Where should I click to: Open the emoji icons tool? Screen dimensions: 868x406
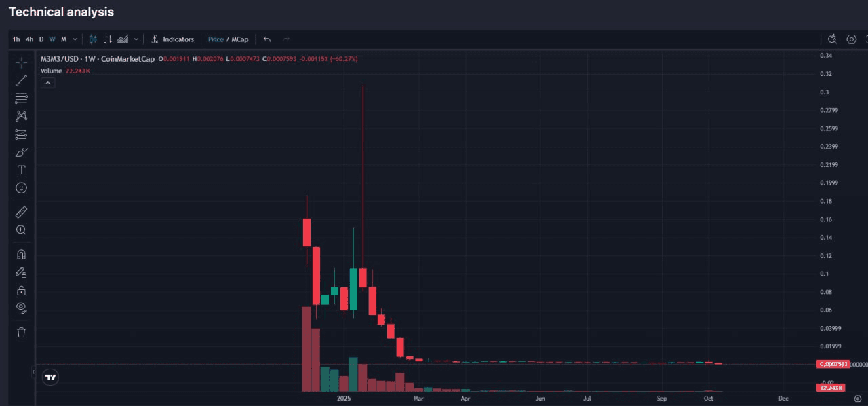point(21,187)
